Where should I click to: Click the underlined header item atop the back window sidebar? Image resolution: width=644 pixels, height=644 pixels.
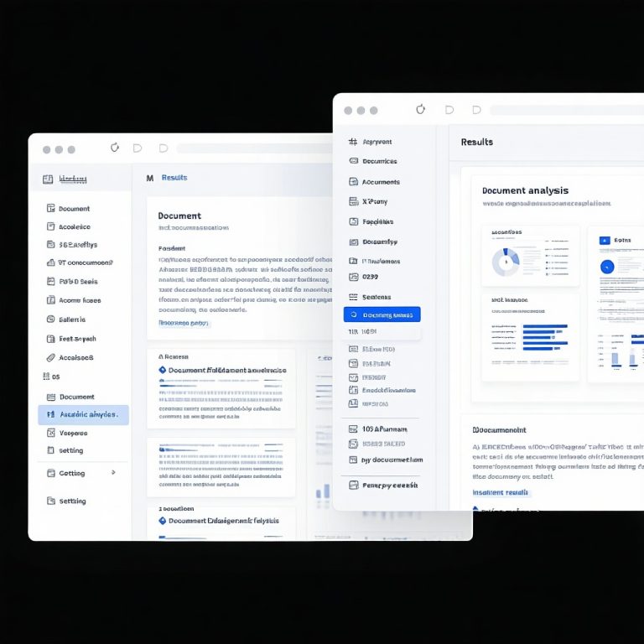click(73, 179)
